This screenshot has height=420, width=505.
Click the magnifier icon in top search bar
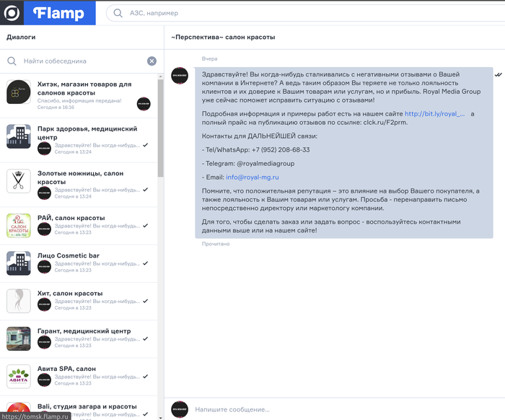click(x=118, y=13)
